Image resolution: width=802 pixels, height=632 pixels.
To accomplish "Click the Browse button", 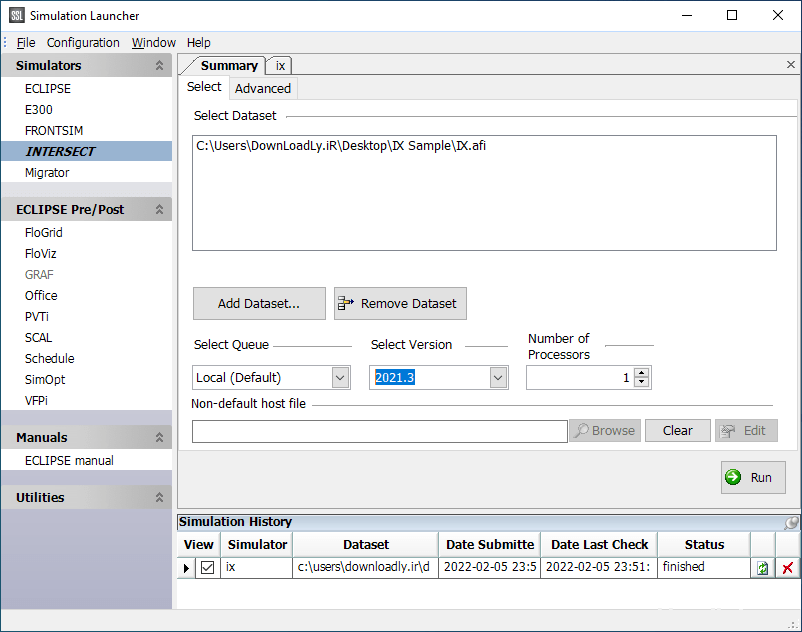I will coord(605,431).
